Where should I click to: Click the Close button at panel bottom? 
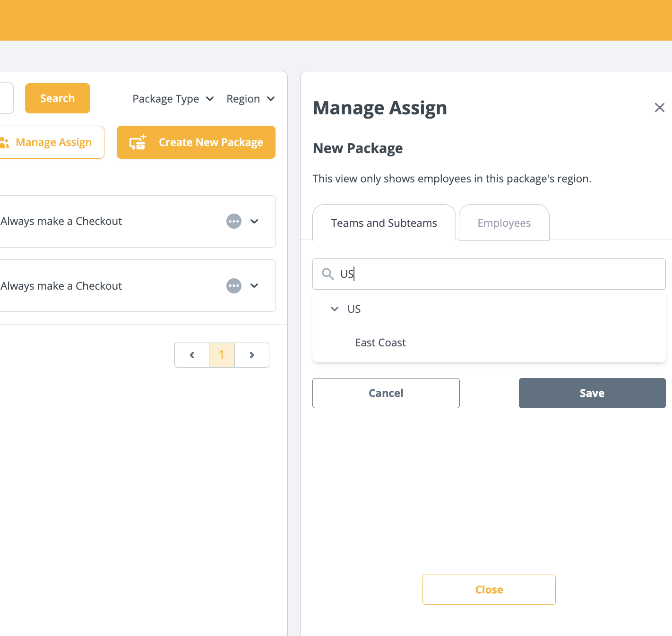pos(489,589)
